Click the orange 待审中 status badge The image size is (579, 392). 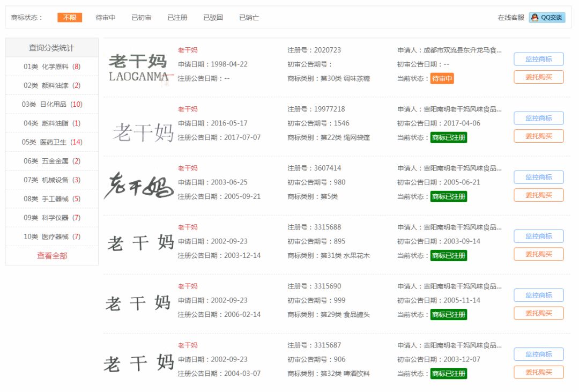[x=442, y=78]
